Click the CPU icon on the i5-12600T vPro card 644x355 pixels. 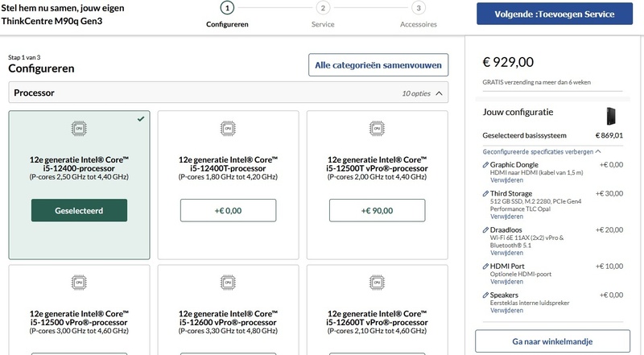tap(377, 283)
